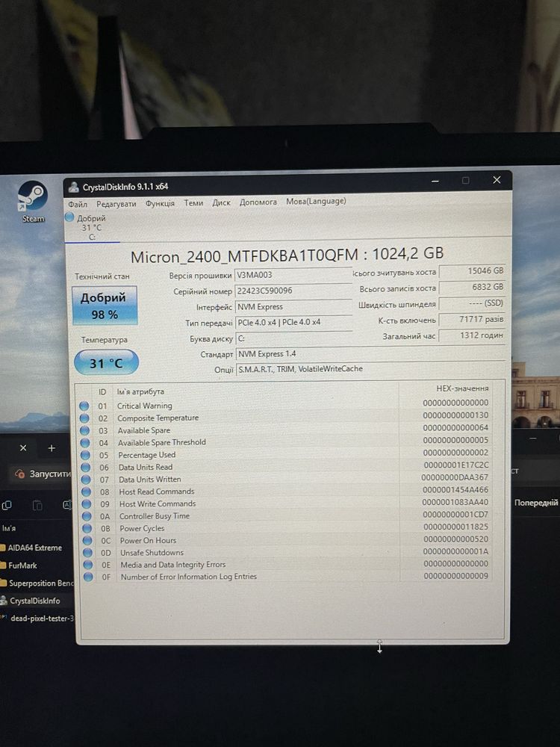The image size is (560, 747).
Task: Open the Редагувати menu
Action: pos(116,204)
